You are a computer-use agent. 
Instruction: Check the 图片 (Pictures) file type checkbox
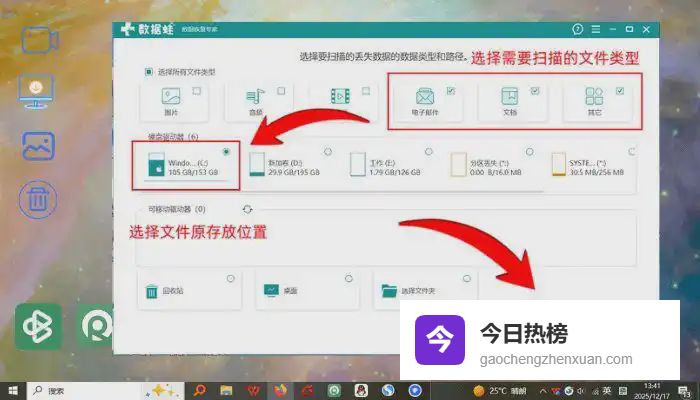pos(197,91)
